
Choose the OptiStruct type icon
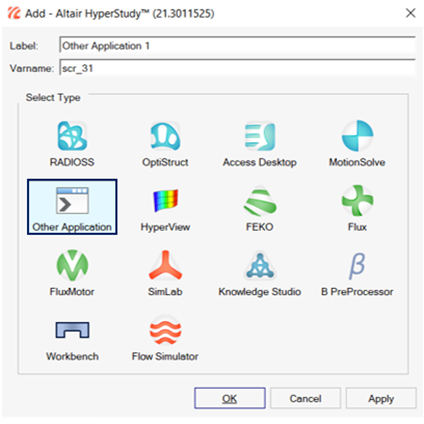click(165, 136)
